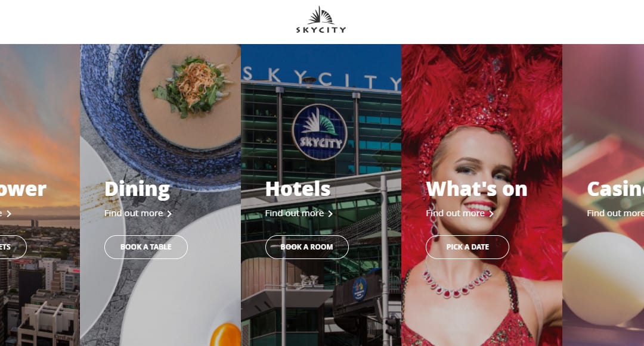Click the Casino Find out more link
The width and height of the screenshot is (644, 346).
tap(615, 213)
